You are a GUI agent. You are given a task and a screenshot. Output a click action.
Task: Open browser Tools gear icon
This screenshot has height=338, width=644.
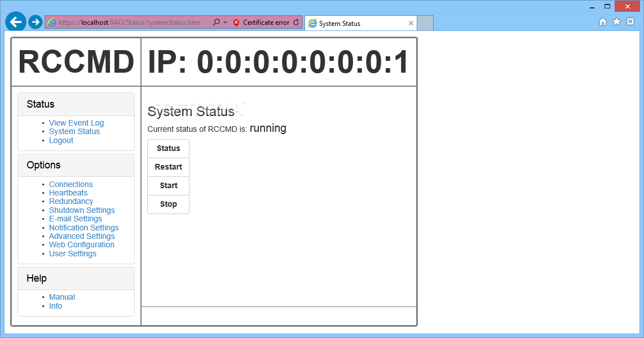[630, 22]
